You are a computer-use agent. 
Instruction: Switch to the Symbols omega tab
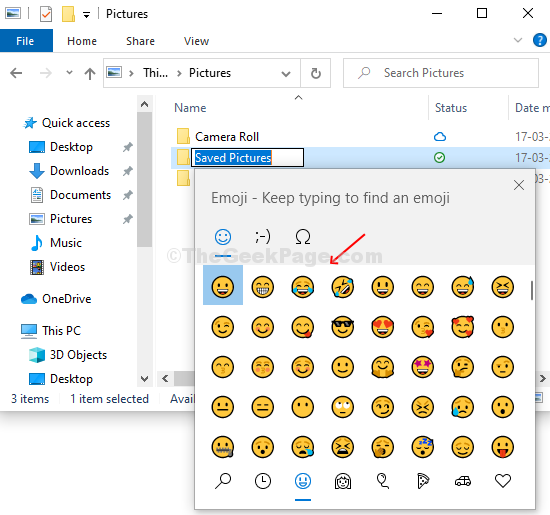[x=303, y=237]
